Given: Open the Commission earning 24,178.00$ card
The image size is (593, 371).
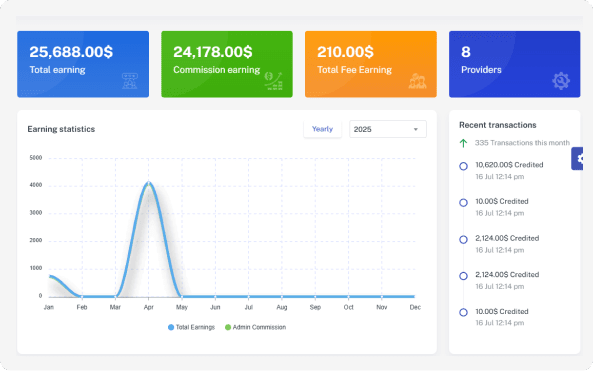Looking at the screenshot, I should click(x=227, y=64).
